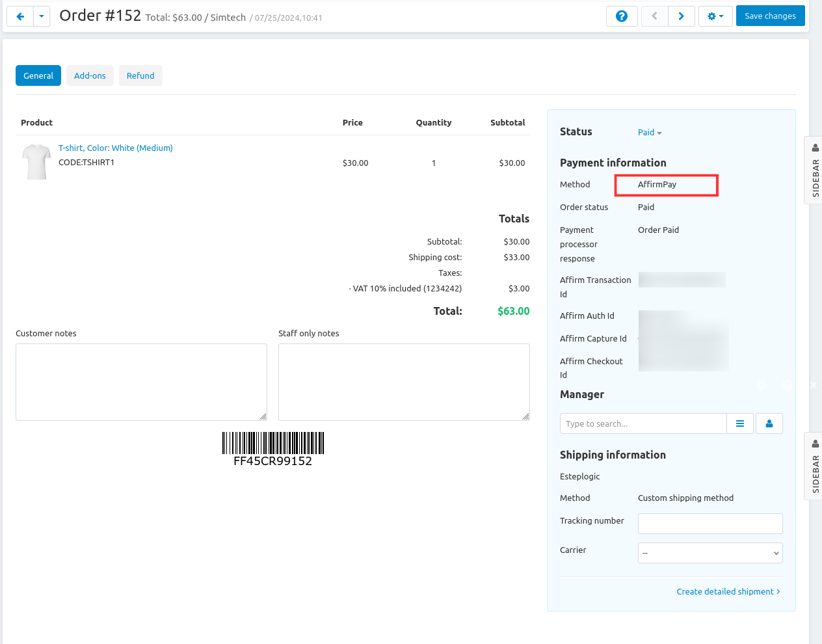
Task: Open the Paid status dropdown
Action: 649,132
